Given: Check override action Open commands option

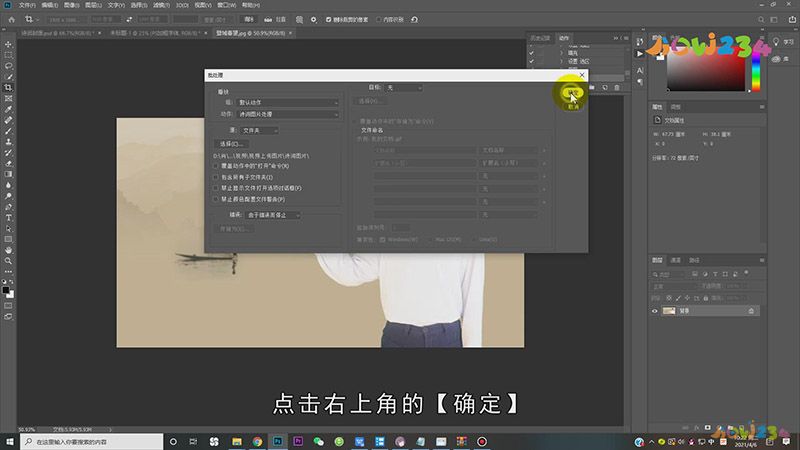Looking at the screenshot, I should tap(216, 166).
